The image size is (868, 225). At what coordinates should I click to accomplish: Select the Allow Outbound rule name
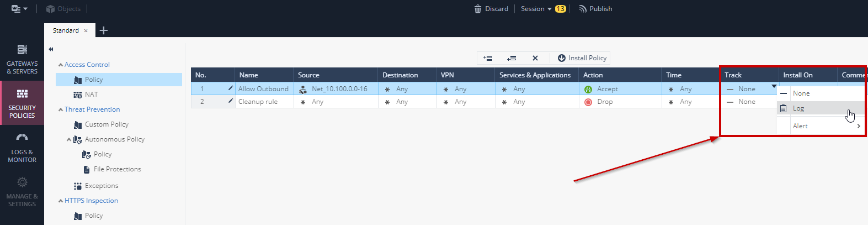(x=263, y=89)
